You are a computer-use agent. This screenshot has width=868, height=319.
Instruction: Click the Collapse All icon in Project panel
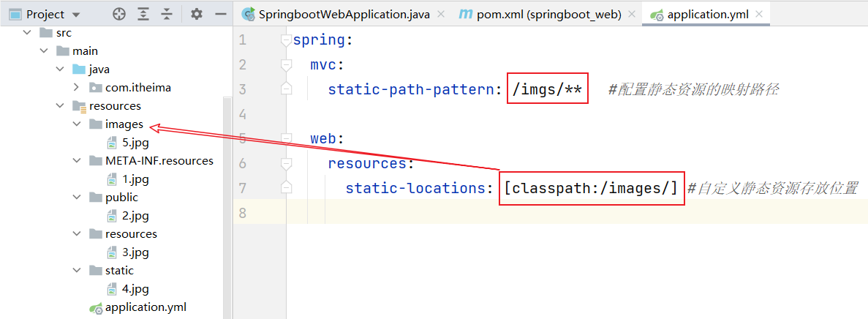pyautogui.click(x=167, y=14)
